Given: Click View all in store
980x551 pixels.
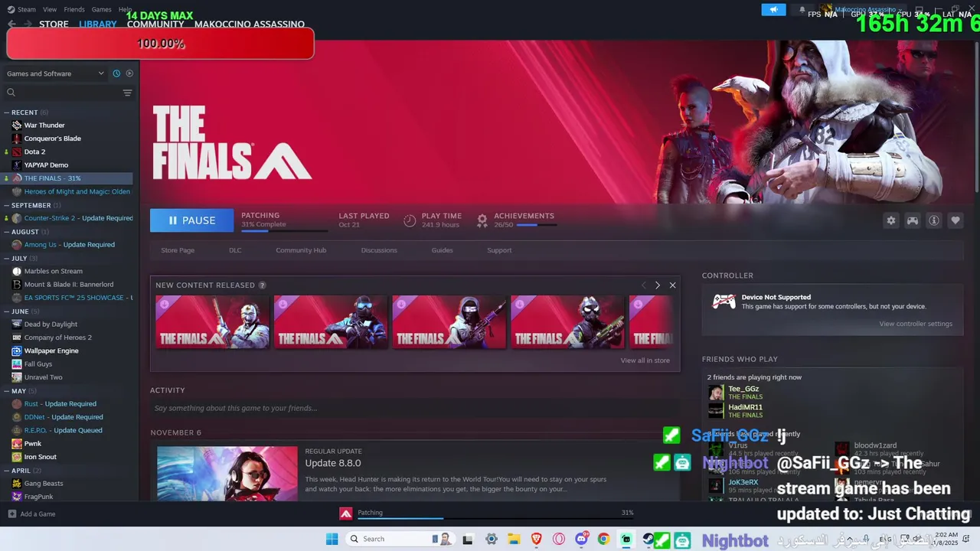Looking at the screenshot, I should [645, 360].
